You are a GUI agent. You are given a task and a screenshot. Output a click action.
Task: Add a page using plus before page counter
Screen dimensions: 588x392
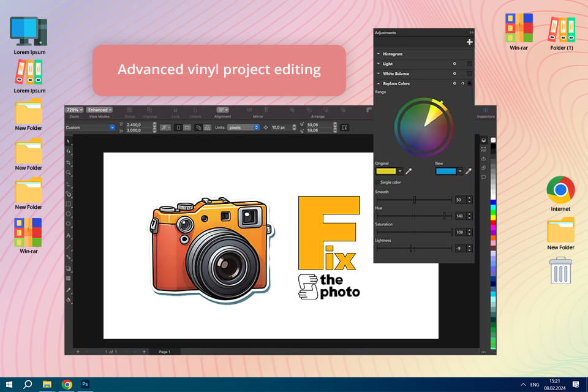pyautogui.click(x=78, y=352)
